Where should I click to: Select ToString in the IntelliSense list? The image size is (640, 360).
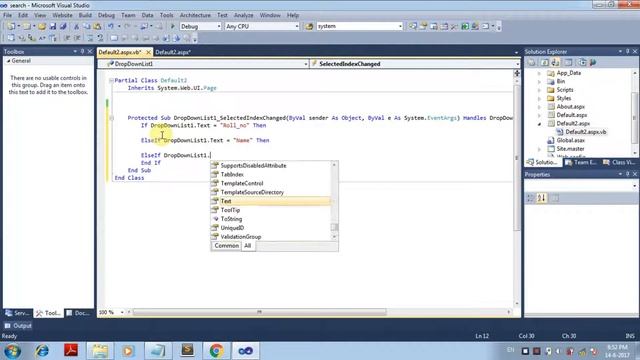(271, 219)
